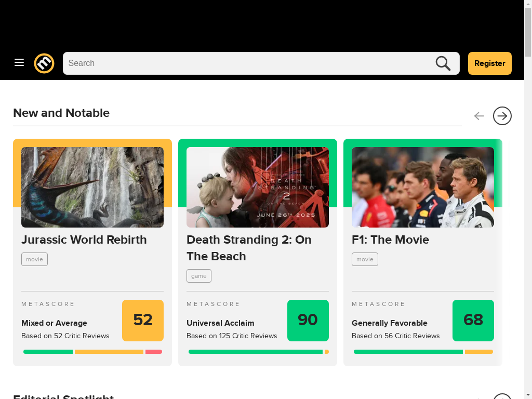Click the "Generally Favorable" label

(390, 323)
